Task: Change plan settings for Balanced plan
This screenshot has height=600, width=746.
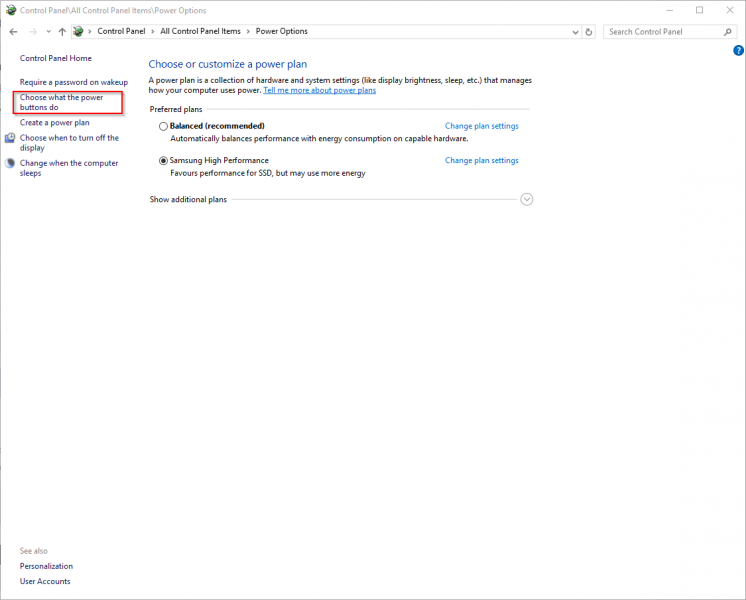Action: click(481, 126)
